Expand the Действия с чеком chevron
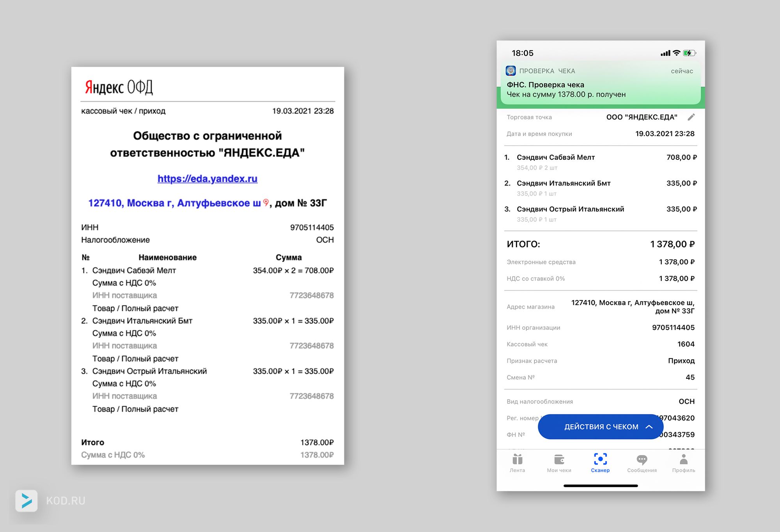The height and width of the screenshot is (532, 780). click(649, 427)
